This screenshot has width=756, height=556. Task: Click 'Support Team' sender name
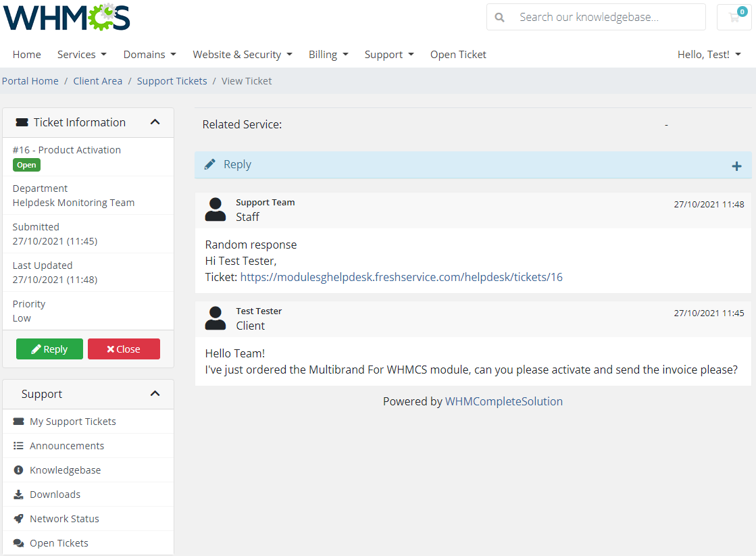[x=266, y=203]
